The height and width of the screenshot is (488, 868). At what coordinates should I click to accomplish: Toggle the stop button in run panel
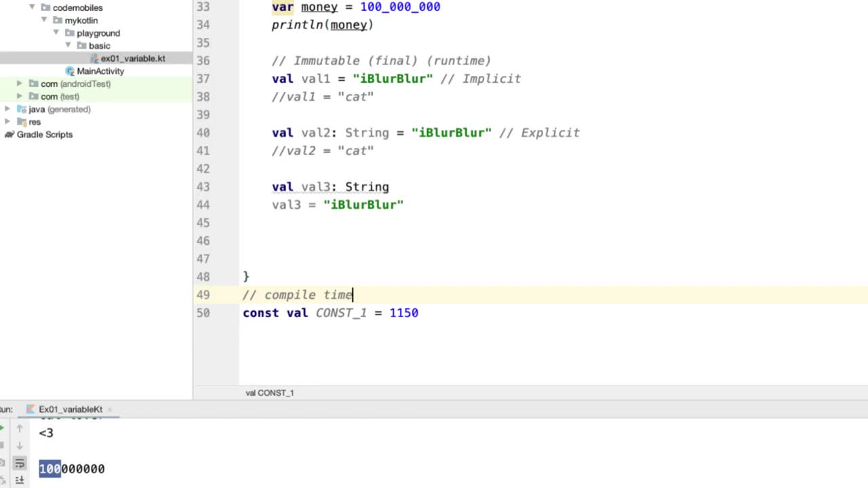tap(2, 444)
